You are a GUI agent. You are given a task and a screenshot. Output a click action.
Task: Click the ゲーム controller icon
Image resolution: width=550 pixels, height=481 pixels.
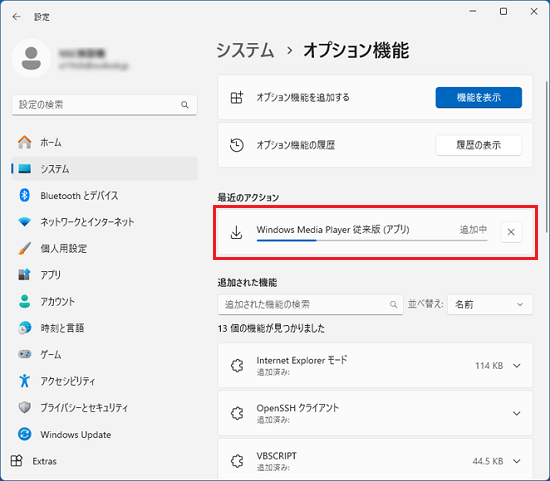[x=25, y=354]
